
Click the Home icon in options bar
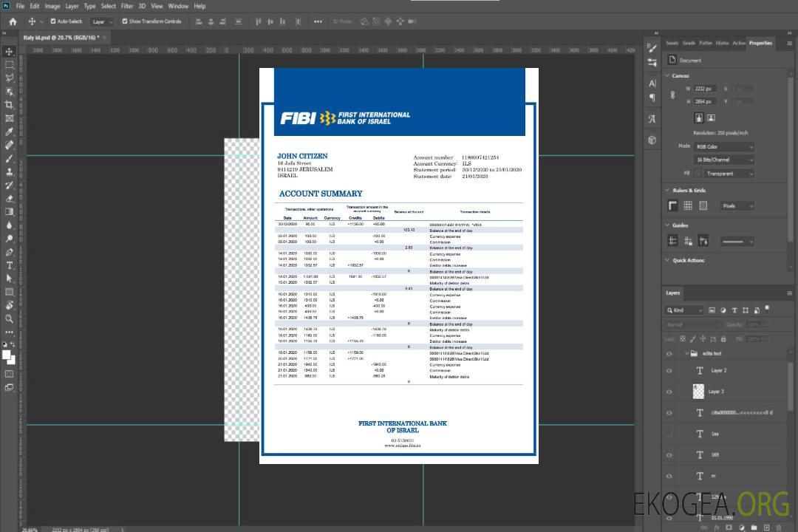point(13,21)
